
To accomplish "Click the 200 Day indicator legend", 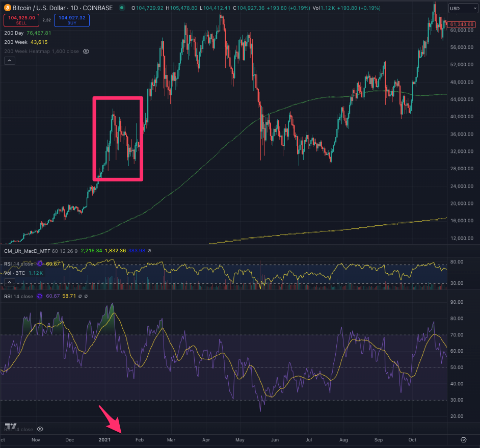I will (28, 33).
